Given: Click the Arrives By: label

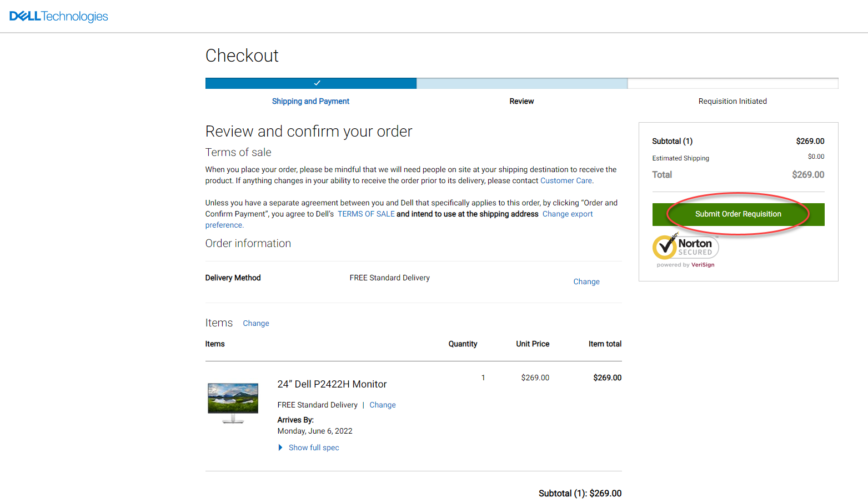Looking at the screenshot, I should click(295, 420).
